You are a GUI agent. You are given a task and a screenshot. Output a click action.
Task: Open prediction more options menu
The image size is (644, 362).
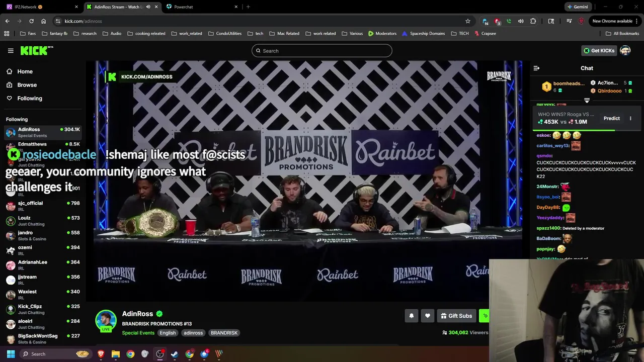click(x=630, y=119)
